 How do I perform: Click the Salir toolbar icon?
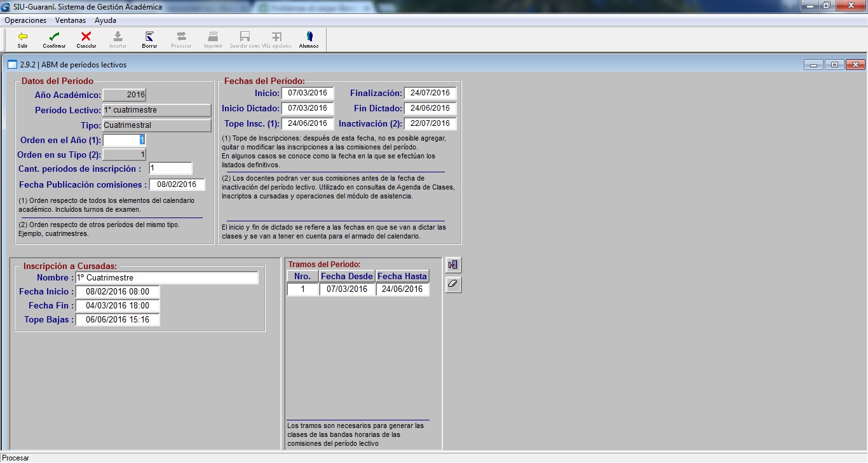point(23,39)
